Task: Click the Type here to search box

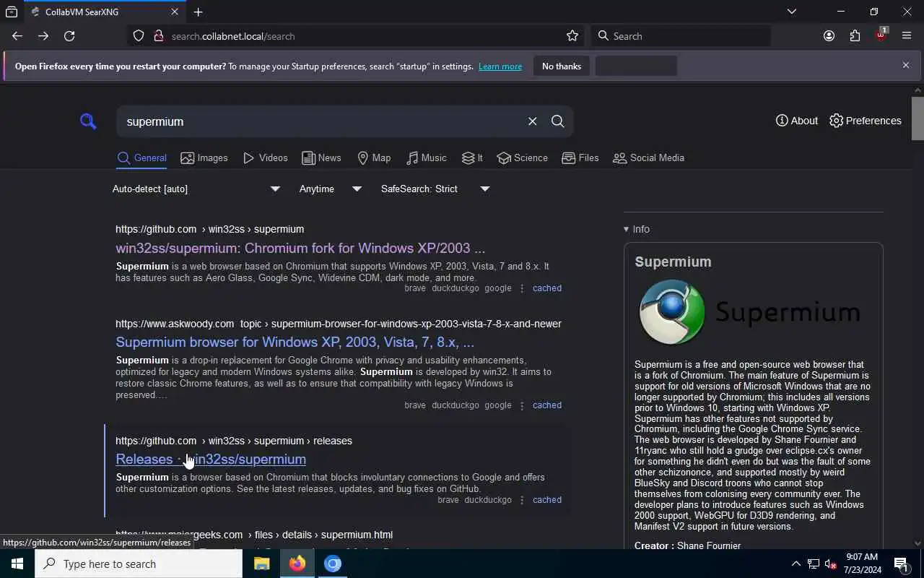Action: click(x=139, y=564)
